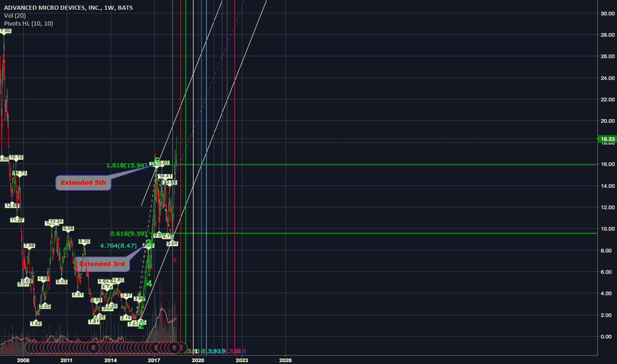Click the pivot low label 9.04

pos(172,244)
